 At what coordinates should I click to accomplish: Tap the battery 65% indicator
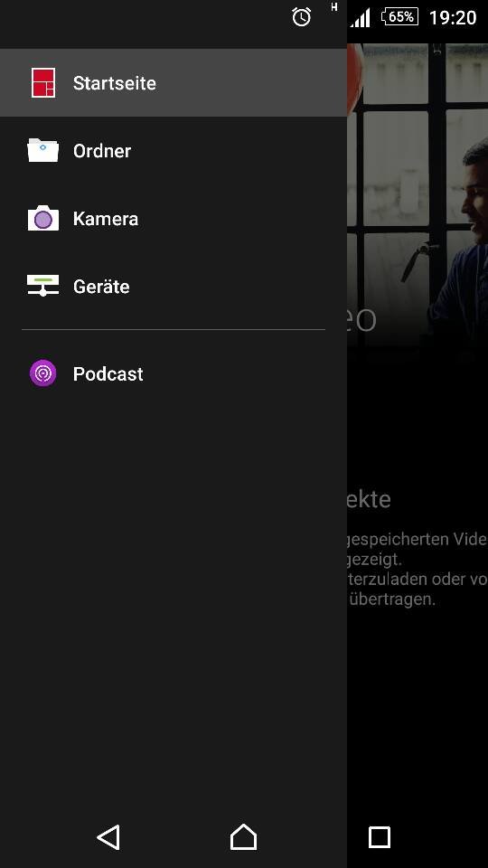pyautogui.click(x=399, y=16)
